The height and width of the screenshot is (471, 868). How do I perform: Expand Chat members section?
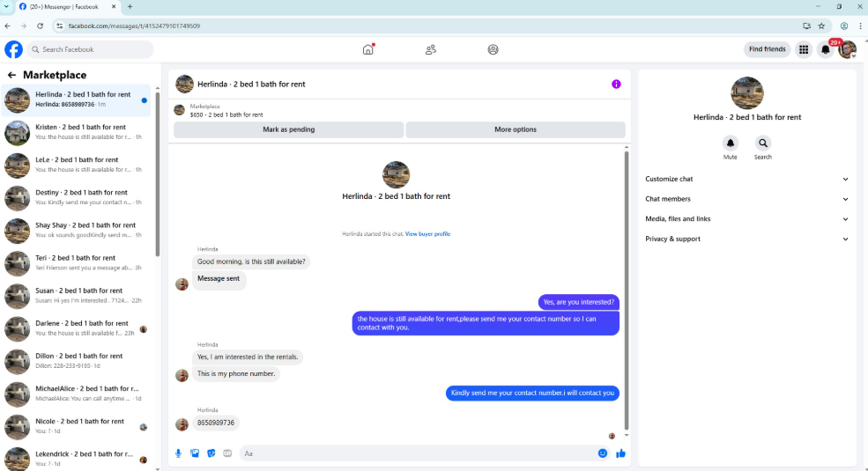(746, 199)
